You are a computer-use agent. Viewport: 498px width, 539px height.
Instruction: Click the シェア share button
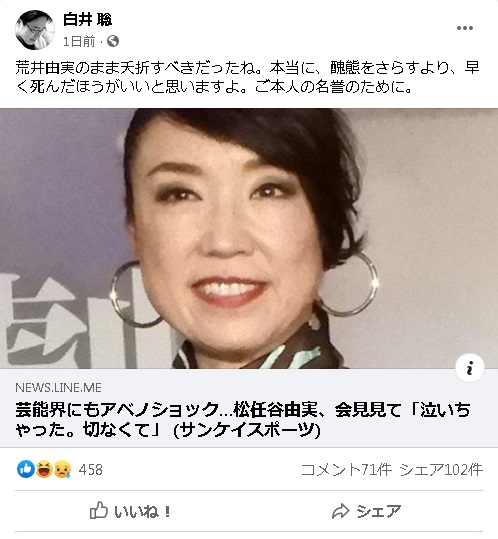click(x=366, y=511)
